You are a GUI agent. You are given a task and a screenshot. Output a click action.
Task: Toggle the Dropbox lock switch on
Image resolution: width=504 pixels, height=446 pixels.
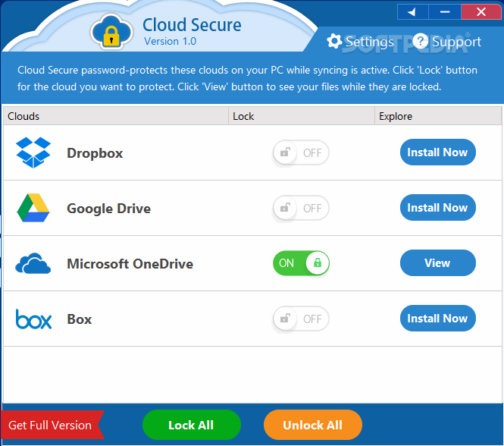click(301, 152)
